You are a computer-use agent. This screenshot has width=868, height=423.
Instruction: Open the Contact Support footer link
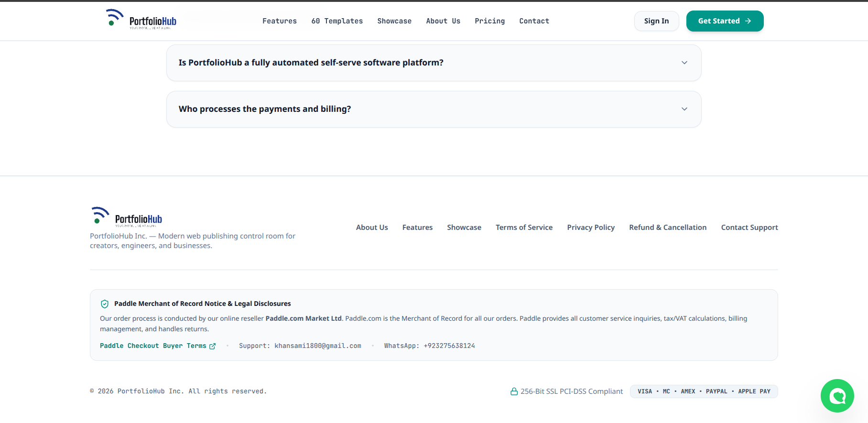(x=749, y=228)
